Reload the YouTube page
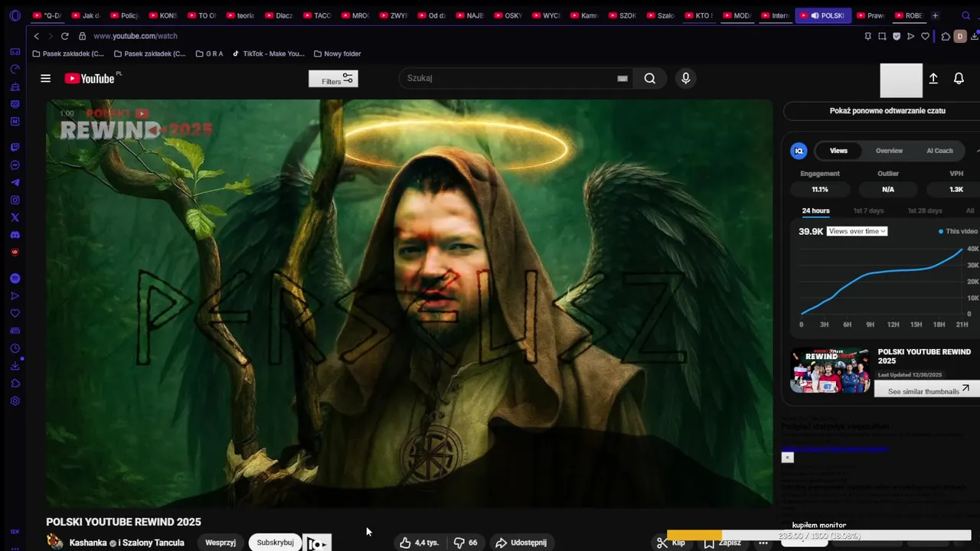Viewport: 980px width, 551px height. pyautogui.click(x=64, y=36)
